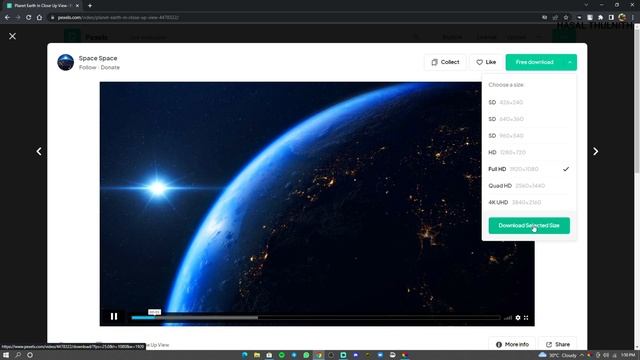Open the More info button
The height and width of the screenshot is (360, 640).
point(512,344)
